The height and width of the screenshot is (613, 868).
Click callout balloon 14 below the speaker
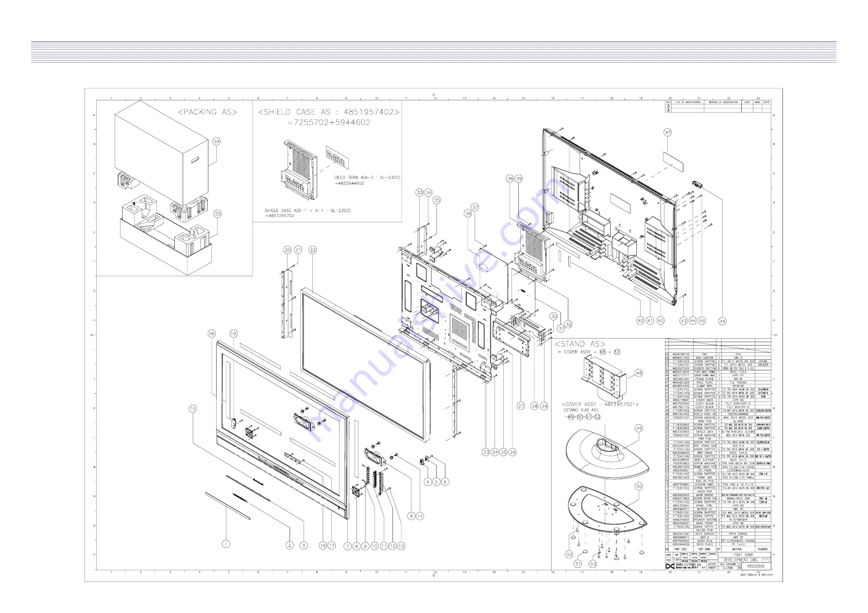[420, 516]
